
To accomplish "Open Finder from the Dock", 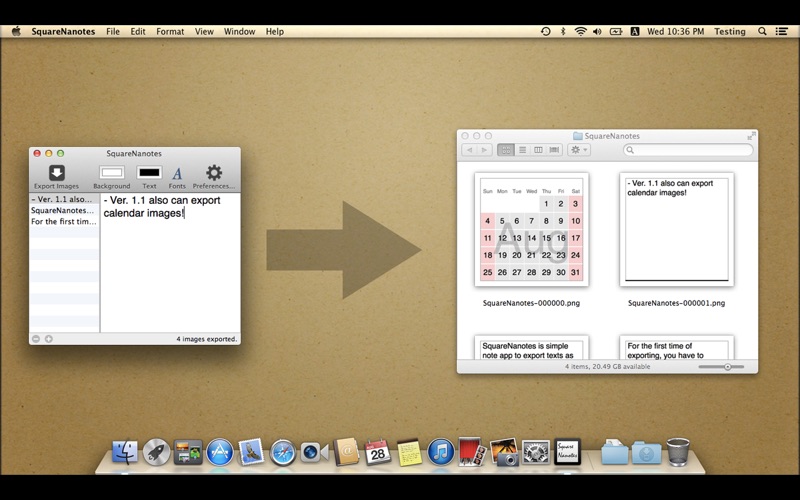I will pos(124,452).
